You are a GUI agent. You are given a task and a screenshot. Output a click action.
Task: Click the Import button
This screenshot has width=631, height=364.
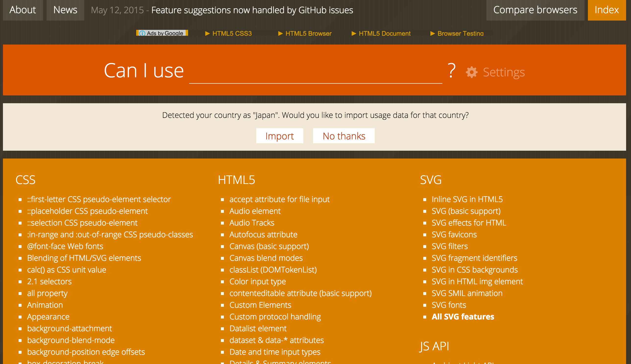click(279, 136)
